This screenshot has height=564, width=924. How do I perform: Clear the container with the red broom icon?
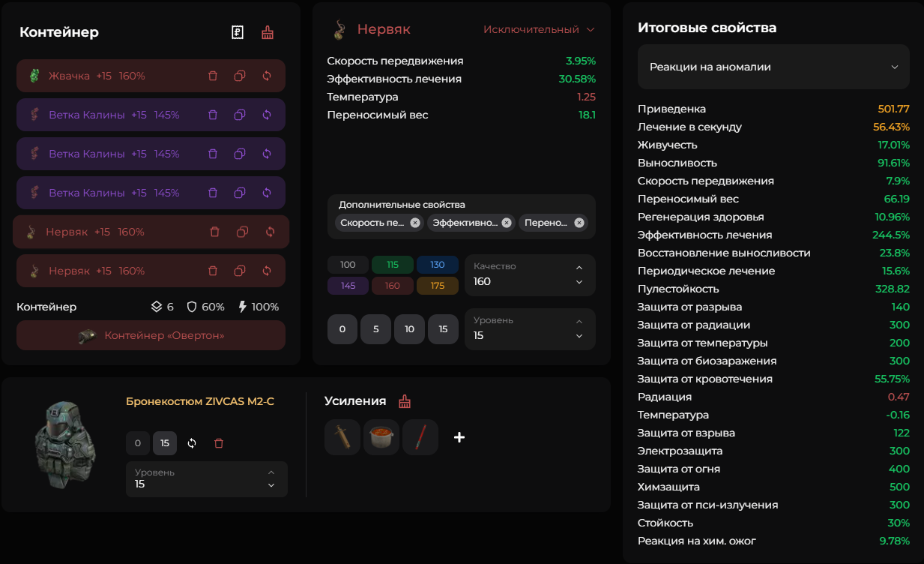point(267,32)
